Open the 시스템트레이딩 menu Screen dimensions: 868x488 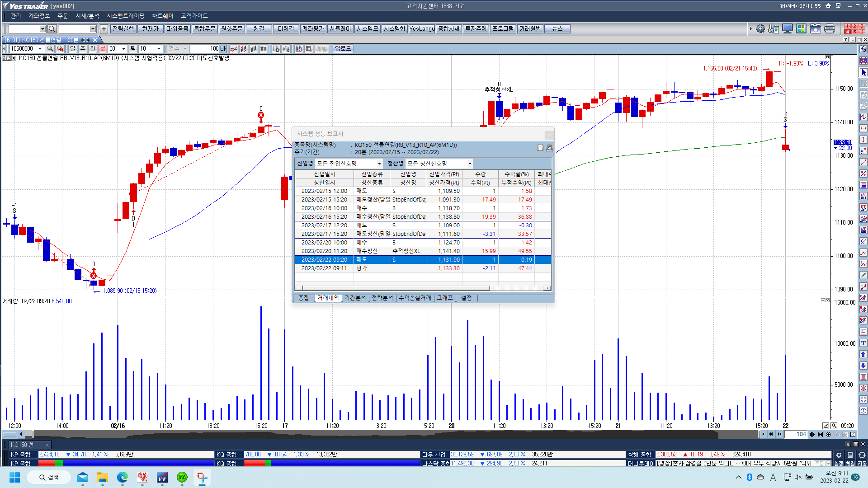(125, 16)
